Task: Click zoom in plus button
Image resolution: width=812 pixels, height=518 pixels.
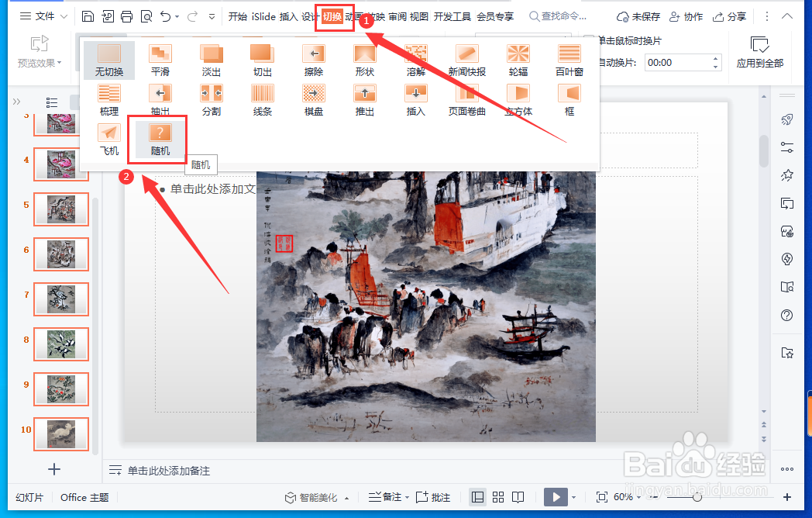Action: pyautogui.click(x=787, y=497)
